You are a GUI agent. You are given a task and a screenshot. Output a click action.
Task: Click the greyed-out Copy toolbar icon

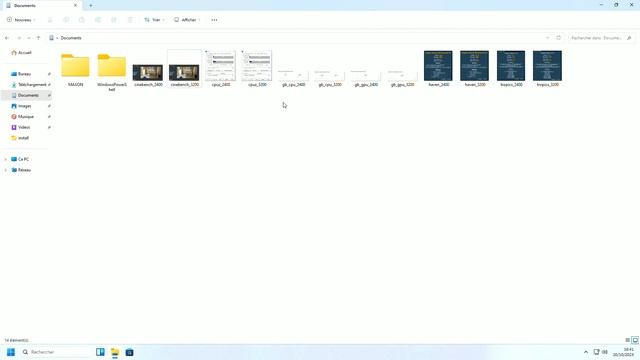click(66, 20)
